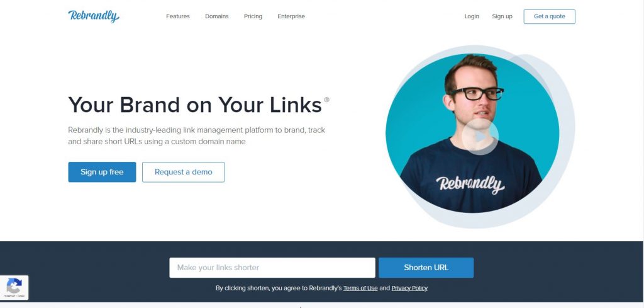Click the Shorten URL button

(x=426, y=268)
